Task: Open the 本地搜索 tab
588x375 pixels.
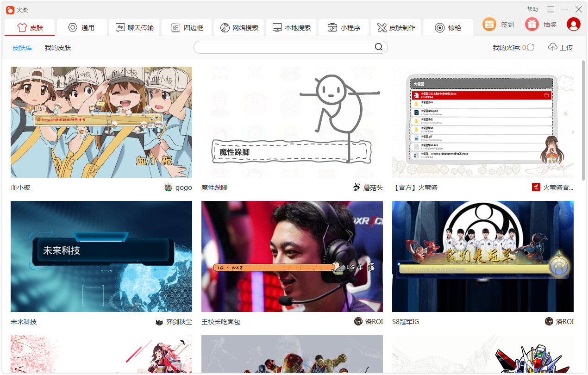Action: (x=291, y=27)
